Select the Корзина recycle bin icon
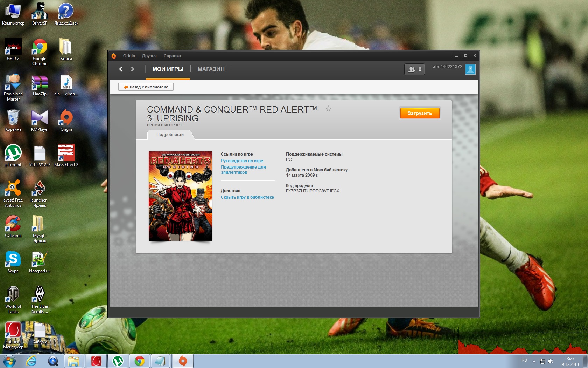The width and height of the screenshot is (588, 368). tap(13, 121)
